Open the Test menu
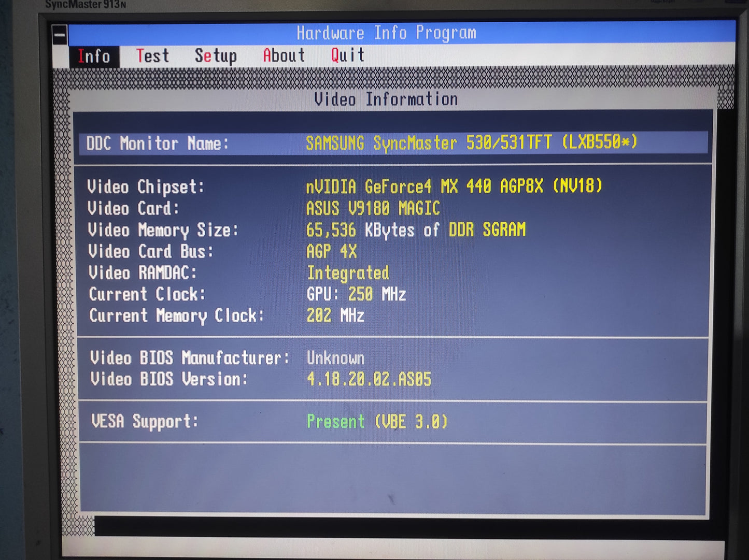 tap(152, 55)
